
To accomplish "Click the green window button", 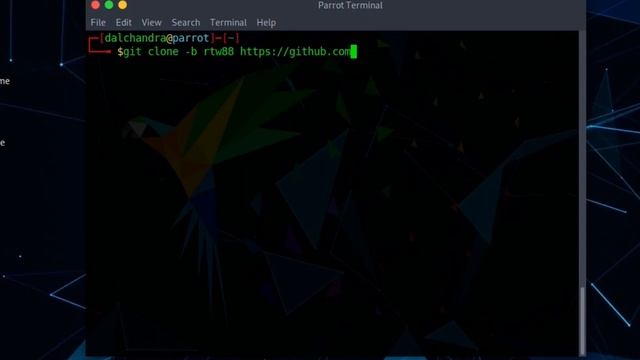I will 109,4.
